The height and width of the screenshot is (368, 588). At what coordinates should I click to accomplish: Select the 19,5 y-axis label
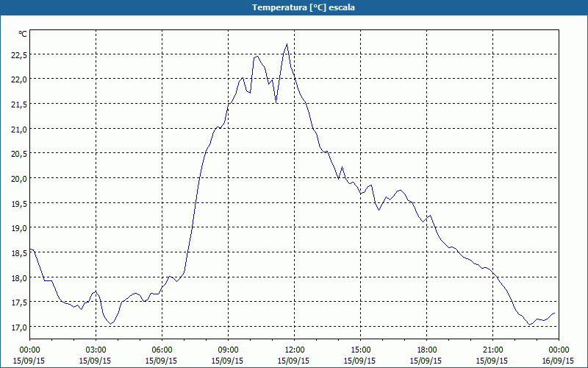19,204
